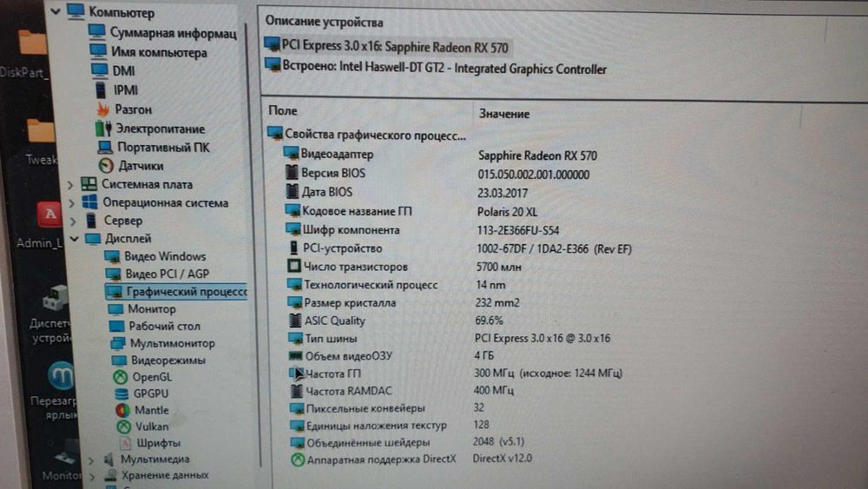Select the Частота RAMDAC field
The width and height of the screenshot is (868, 489).
pos(349,391)
